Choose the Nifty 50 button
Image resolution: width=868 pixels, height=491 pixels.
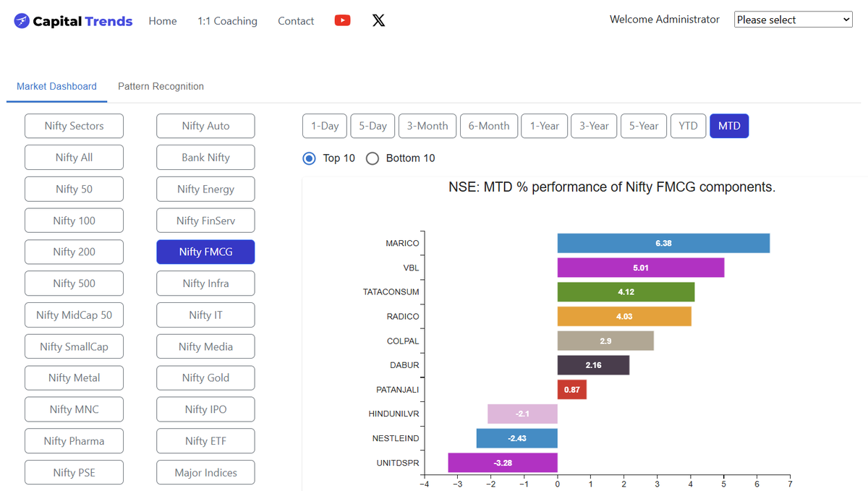click(74, 189)
